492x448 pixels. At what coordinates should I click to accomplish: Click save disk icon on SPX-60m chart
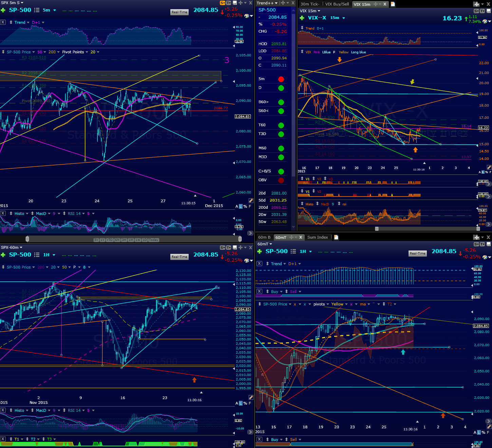pos(235,247)
